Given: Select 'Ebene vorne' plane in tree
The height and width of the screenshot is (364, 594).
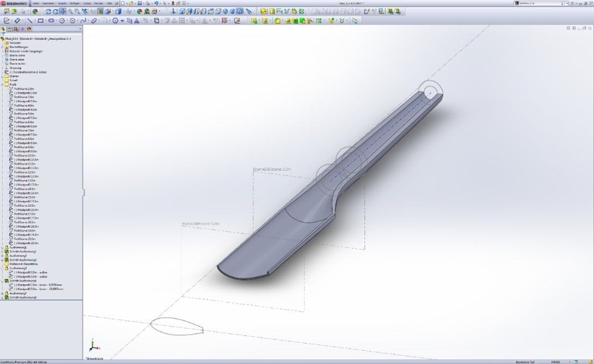Looking at the screenshot, I should point(17,55).
